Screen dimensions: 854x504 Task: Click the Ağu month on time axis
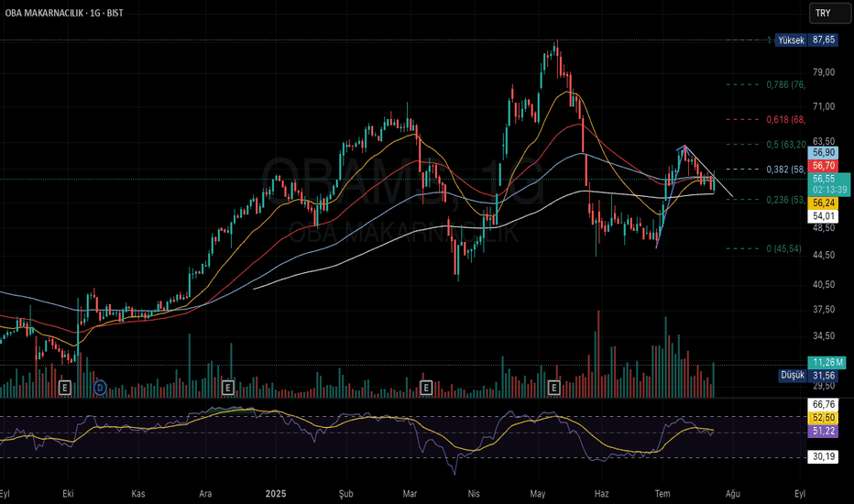tap(732, 494)
